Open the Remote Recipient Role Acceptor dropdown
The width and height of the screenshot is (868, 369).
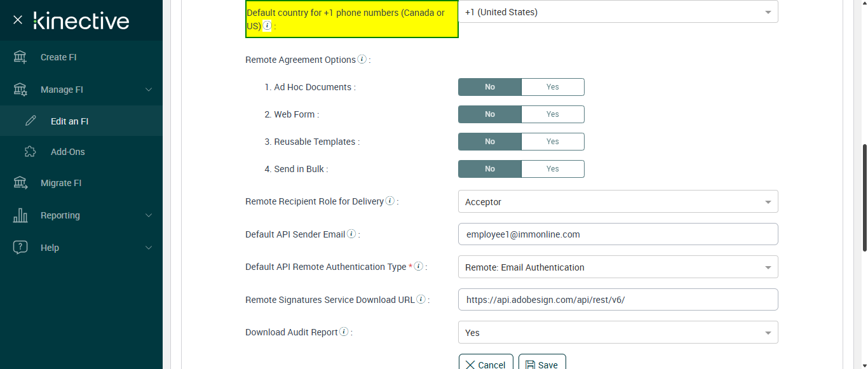click(618, 202)
